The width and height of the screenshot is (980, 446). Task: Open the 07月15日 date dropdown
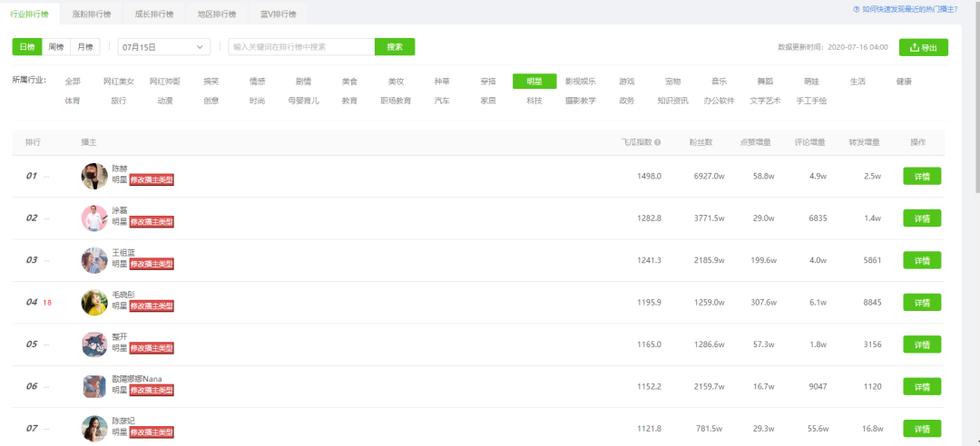point(163,47)
